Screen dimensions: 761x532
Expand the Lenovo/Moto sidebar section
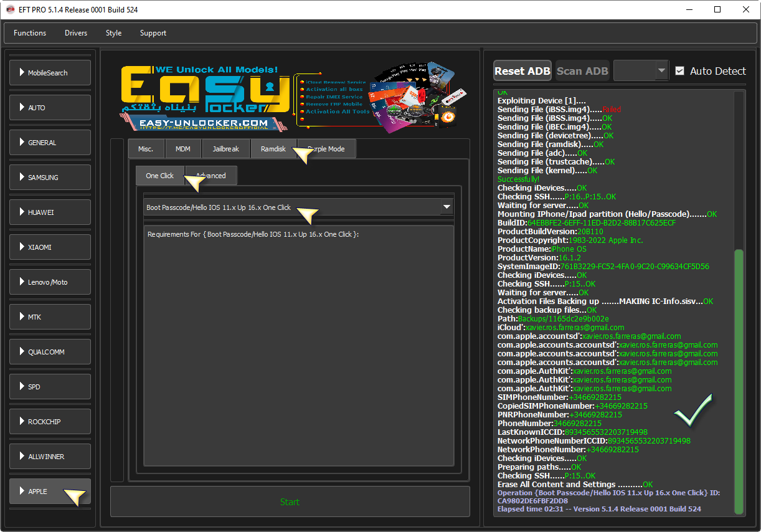[50, 282]
